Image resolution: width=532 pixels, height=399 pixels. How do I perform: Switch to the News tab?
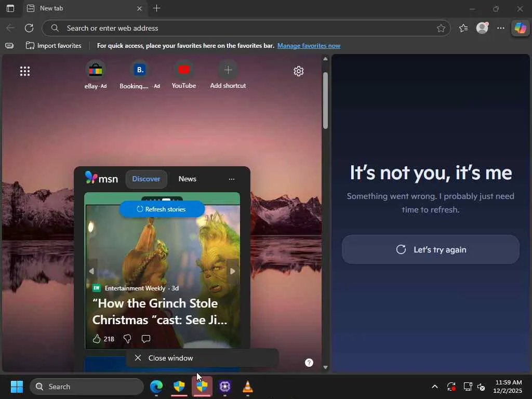coord(187,179)
